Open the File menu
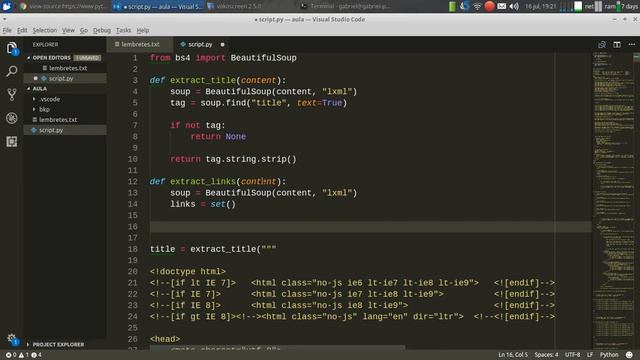 7,30
